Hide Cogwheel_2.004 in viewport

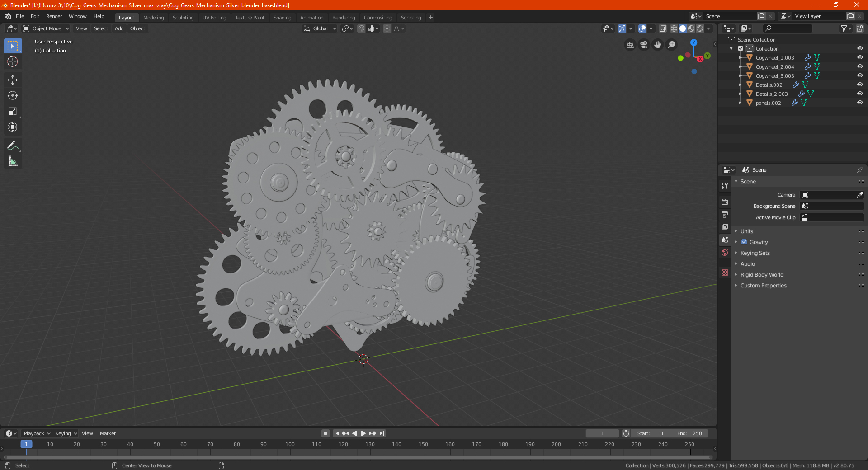pos(860,66)
